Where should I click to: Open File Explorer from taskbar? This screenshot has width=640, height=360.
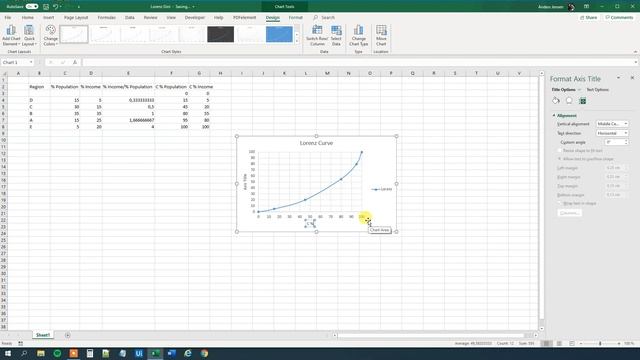(41, 353)
